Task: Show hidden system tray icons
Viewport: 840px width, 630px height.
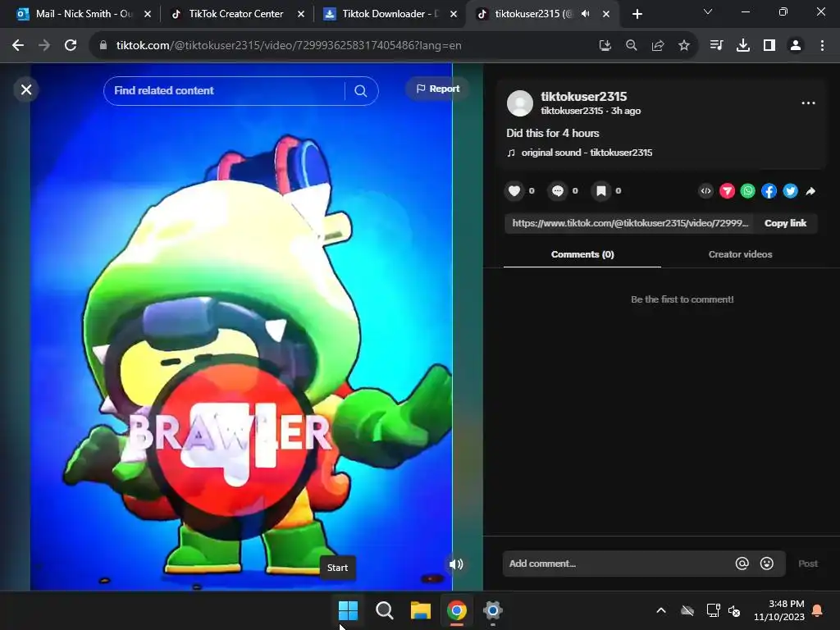Action: (x=661, y=610)
